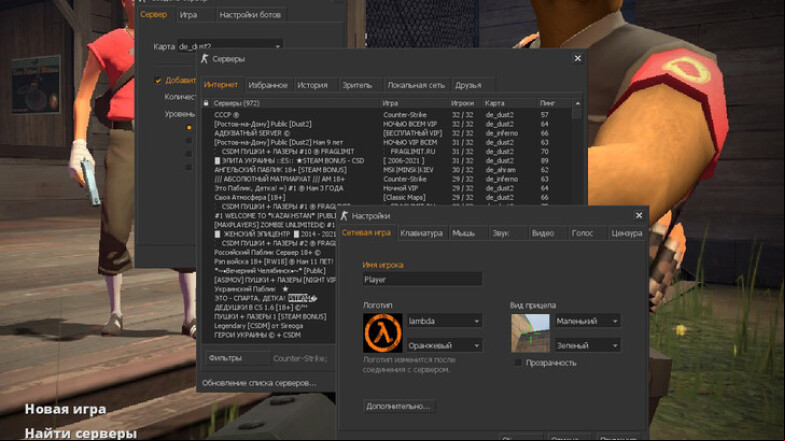Select server Украинский Паблик
The image size is (785, 441).
pos(269,289)
